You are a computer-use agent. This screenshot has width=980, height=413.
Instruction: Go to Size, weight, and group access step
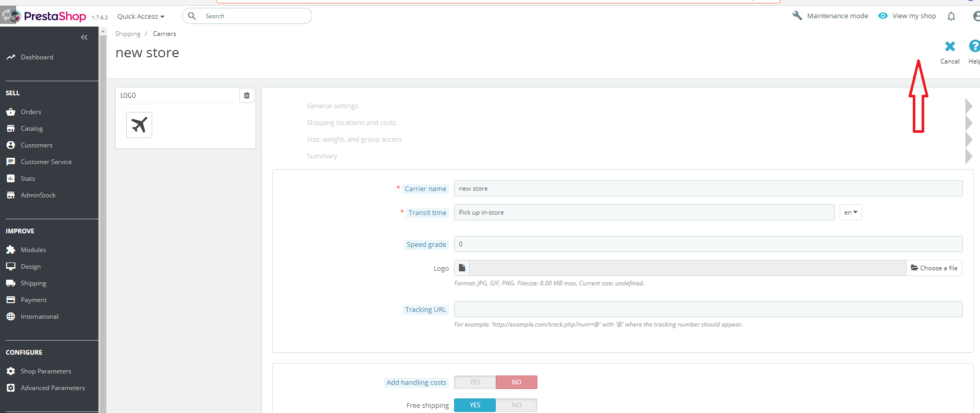[x=354, y=140]
